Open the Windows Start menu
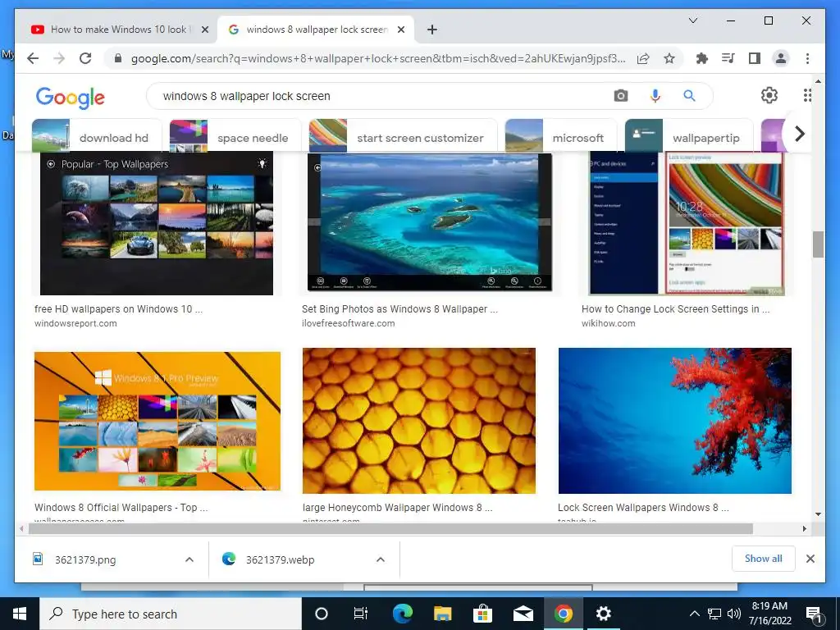The height and width of the screenshot is (630, 840). (20, 614)
